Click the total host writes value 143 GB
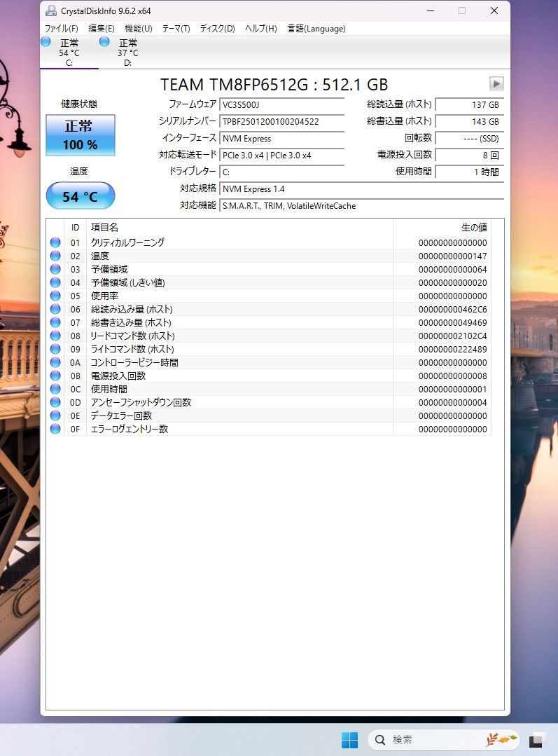Image resolution: width=558 pixels, height=756 pixels. [x=470, y=121]
